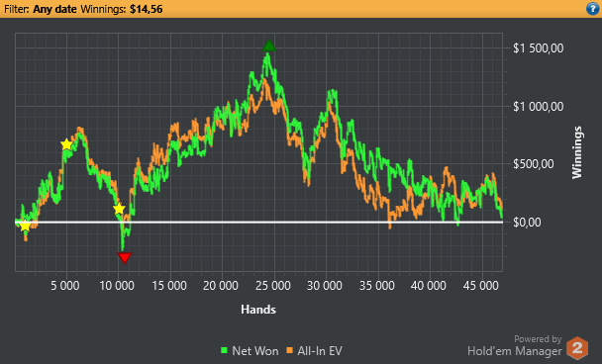The height and width of the screenshot is (364, 602).
Task: Click the orange All-In EV legend swatch
Action: (x=289, y=350)
